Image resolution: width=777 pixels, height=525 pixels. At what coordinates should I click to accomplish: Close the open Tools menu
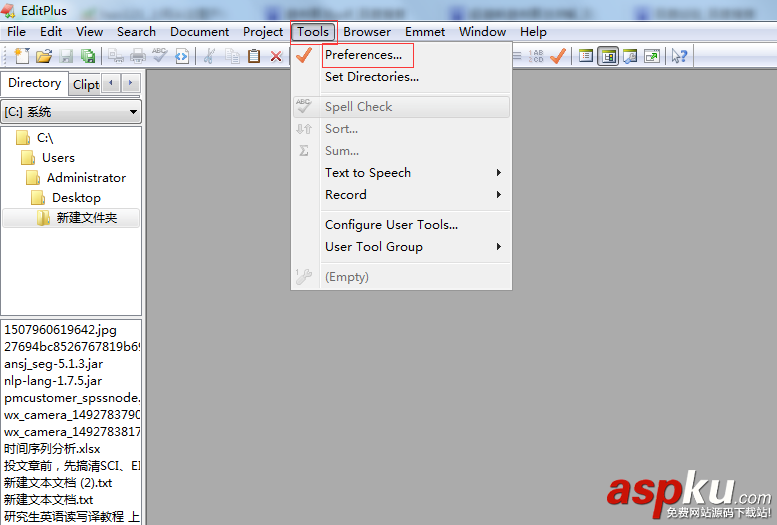[x=313, y=32]
